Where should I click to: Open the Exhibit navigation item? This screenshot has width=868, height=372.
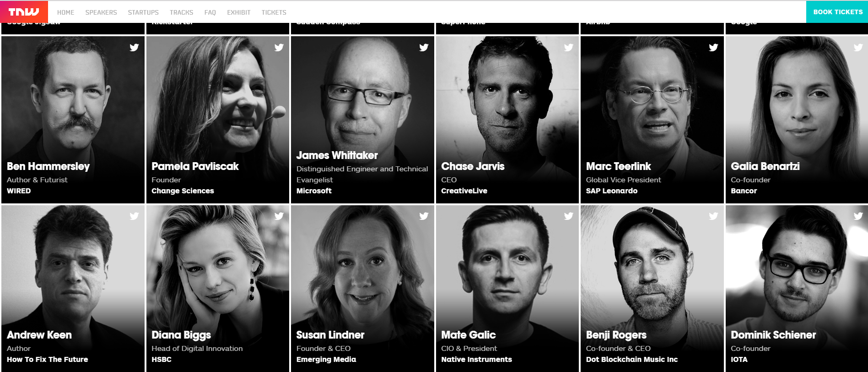[239, 12]
